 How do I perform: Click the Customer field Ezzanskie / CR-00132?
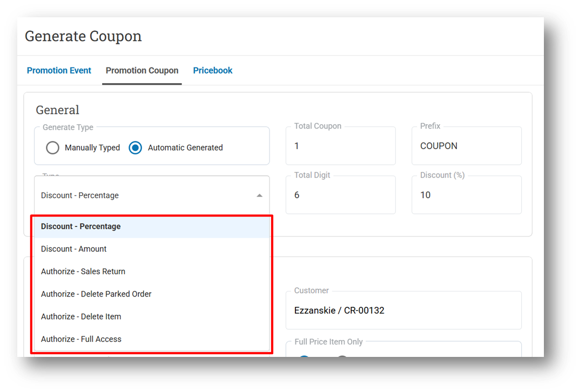coord(403,310)
